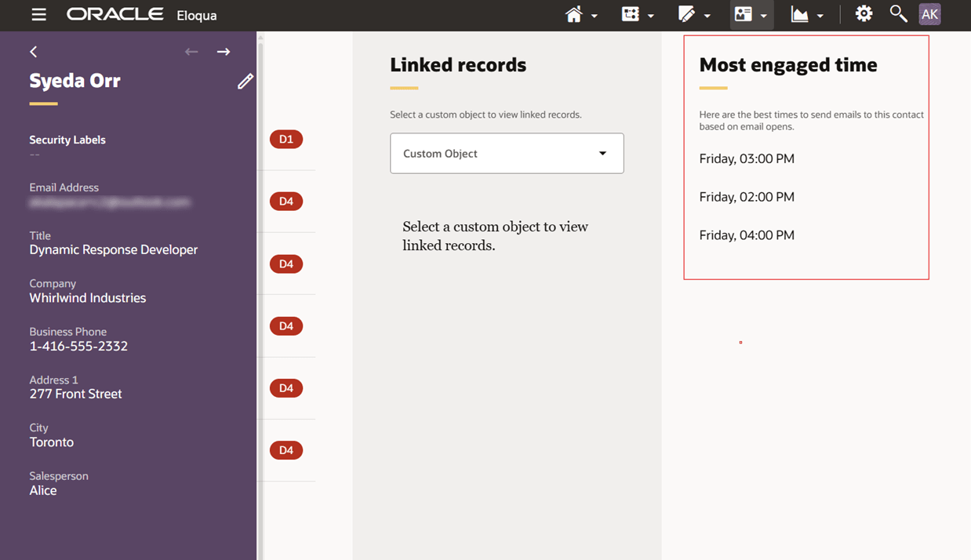Screen dimensions: 971x560
Task: Expand the Audience dropdown arrow
Action: click(764, 16)
